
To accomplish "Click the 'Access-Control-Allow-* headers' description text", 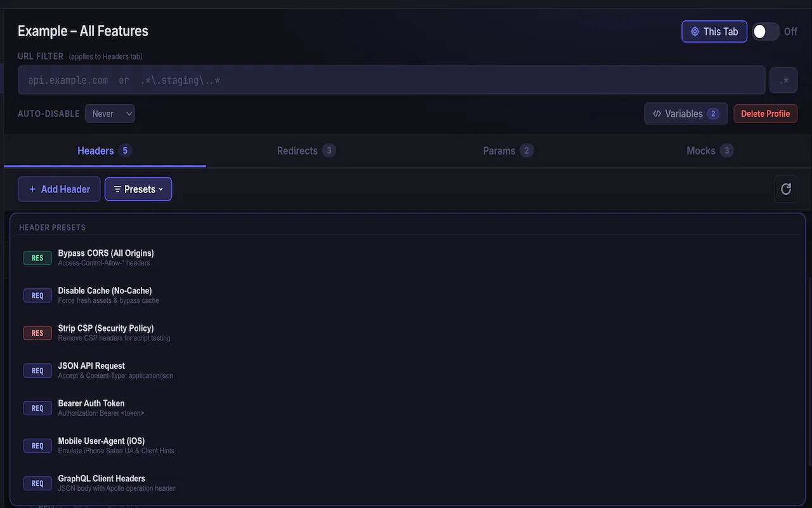I will click(x=104, y=263).
